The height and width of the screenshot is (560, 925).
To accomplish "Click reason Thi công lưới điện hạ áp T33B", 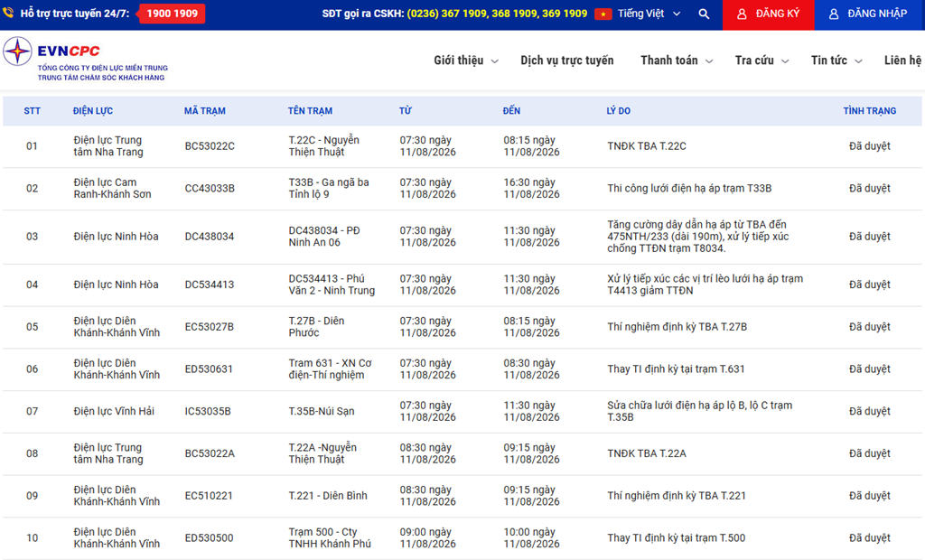I will point(689,189).
